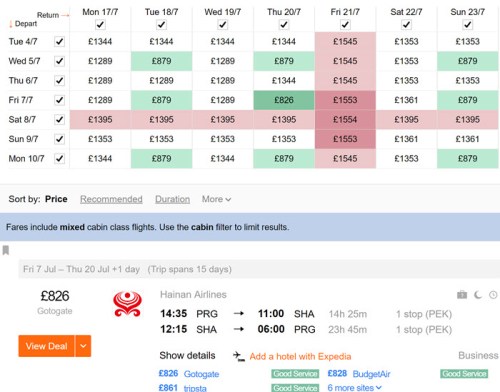
Task: Click Show details for the flight
Action: (187, 356)
